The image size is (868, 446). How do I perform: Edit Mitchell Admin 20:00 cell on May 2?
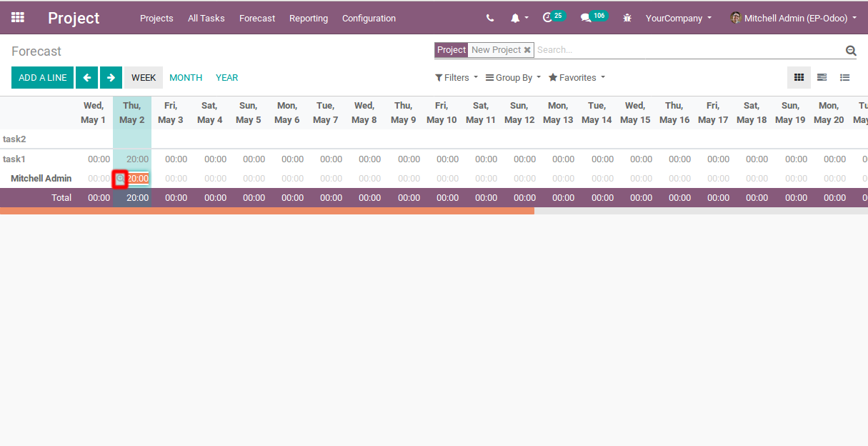pyautogui.click(x=138, y=179)
